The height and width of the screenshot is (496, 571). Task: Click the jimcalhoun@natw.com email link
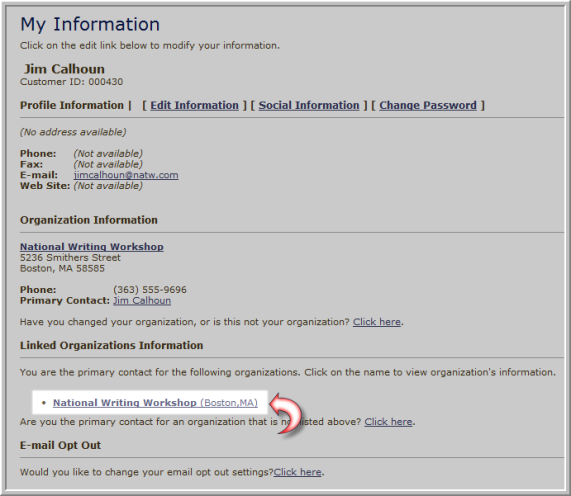click(126, 175)
